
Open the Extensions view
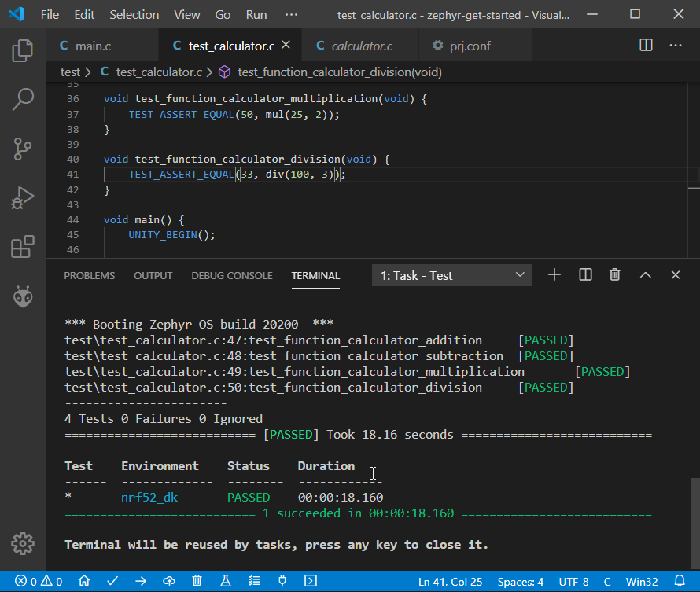[22, 247]
